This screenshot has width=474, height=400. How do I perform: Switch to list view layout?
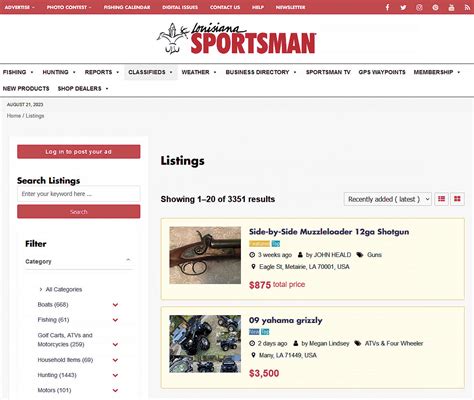click(x=441, y=199)
